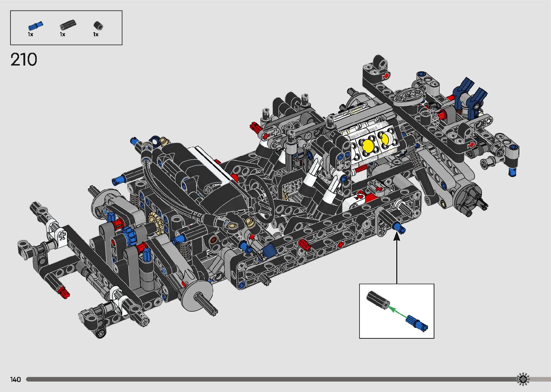Click the blue pin in parts list

[35, 26]
